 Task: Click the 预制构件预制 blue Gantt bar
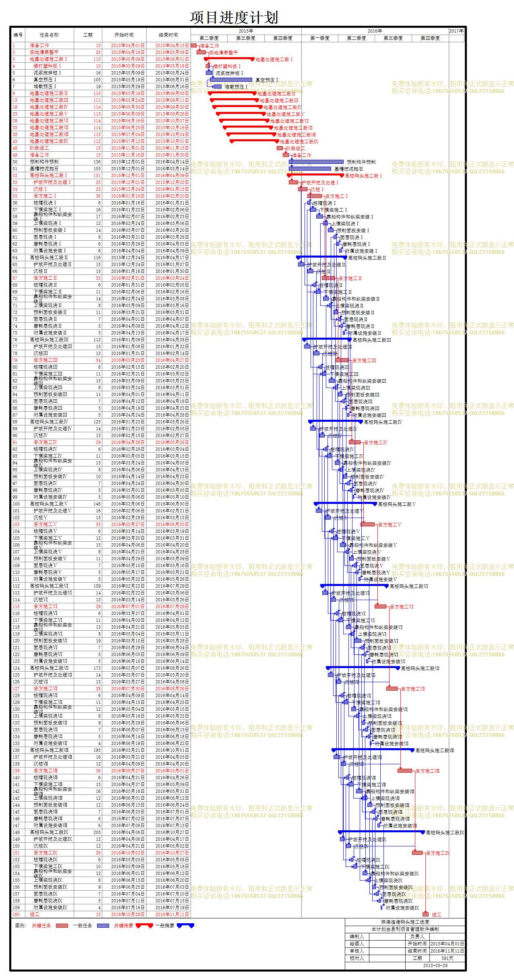316,162
